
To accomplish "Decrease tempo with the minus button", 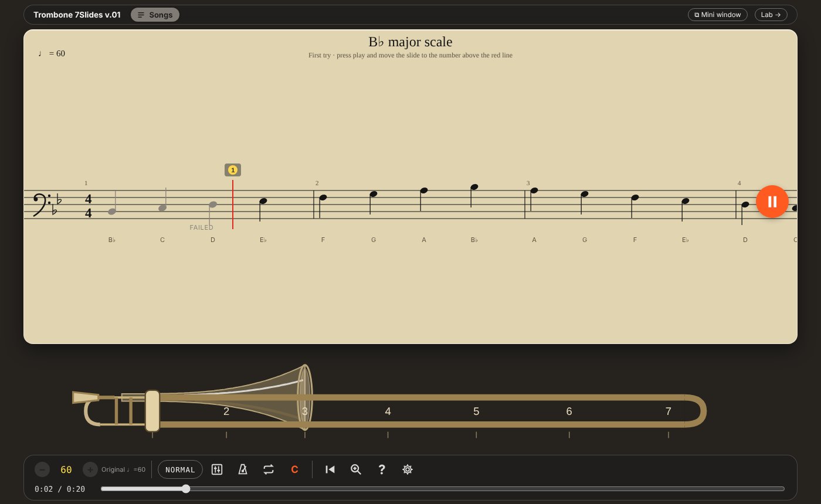I will (42, 469).
